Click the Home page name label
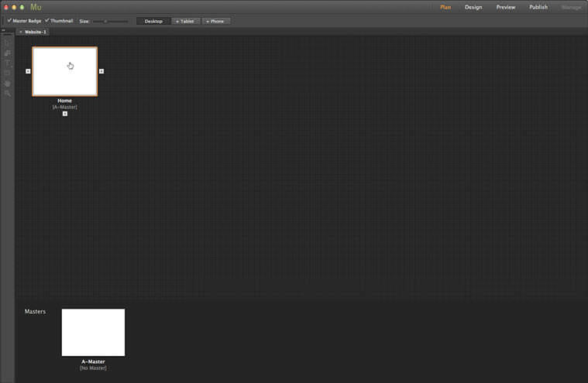Viewport: 588px width, 383px height. pyautogui.click(x=64, y=101)
